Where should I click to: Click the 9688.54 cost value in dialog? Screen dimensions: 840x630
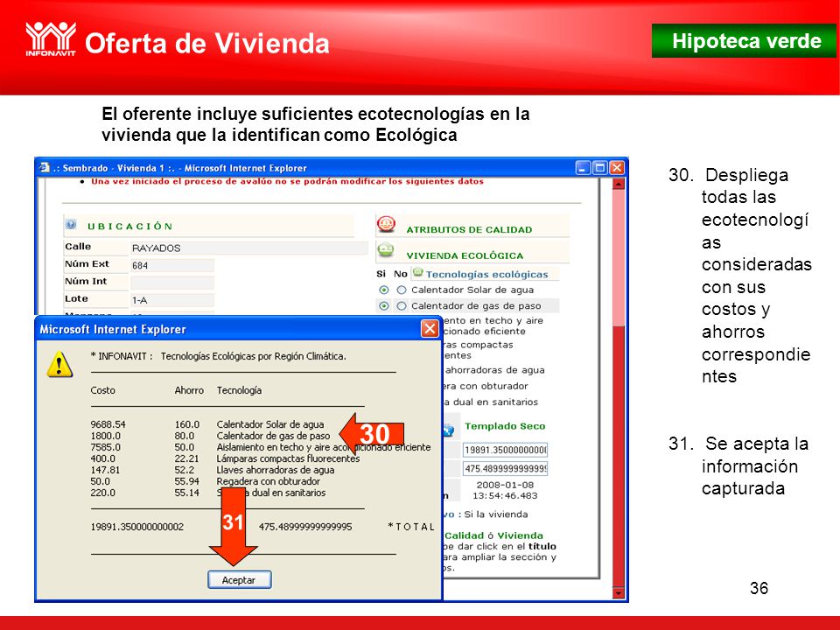click(x=108, y=424)
